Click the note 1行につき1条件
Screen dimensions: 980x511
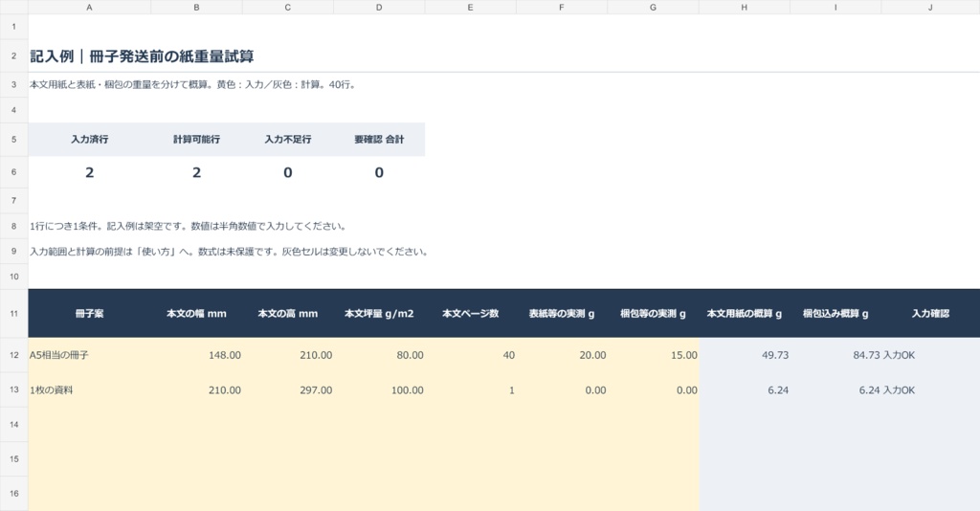click(x=189, y=226)
